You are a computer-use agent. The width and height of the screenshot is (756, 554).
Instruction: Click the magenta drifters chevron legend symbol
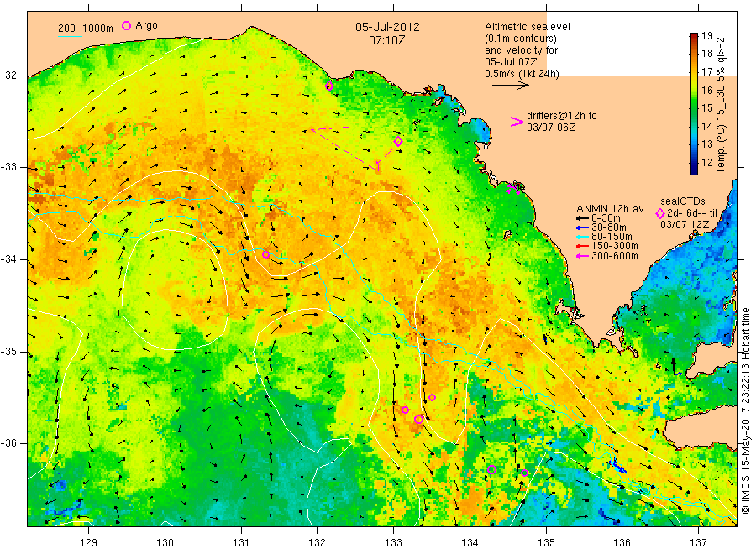pos(517,122)
